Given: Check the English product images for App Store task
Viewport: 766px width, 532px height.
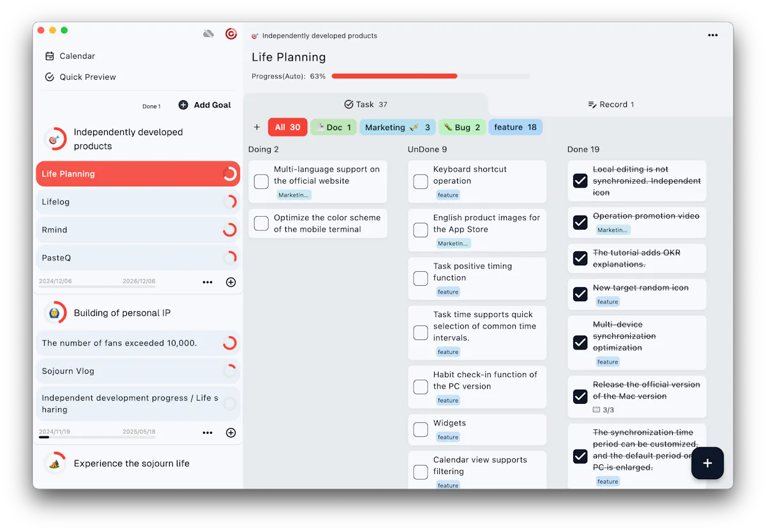Looking at the screenshot, I should 421,230.
